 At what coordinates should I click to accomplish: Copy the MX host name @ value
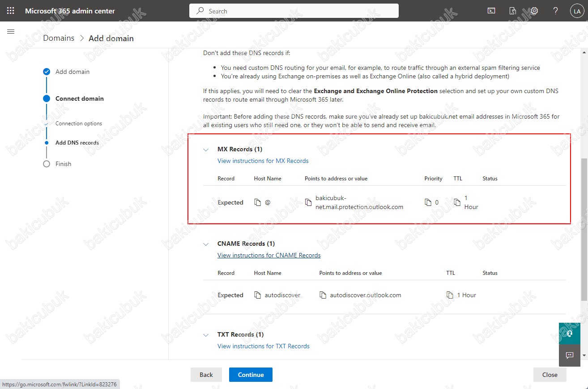pyautogui.click(x=257, y=202)
